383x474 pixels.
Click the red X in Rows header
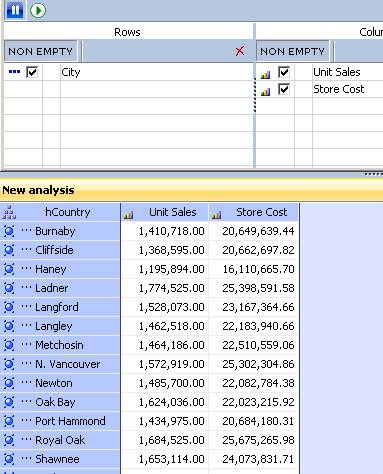[240, 51]
